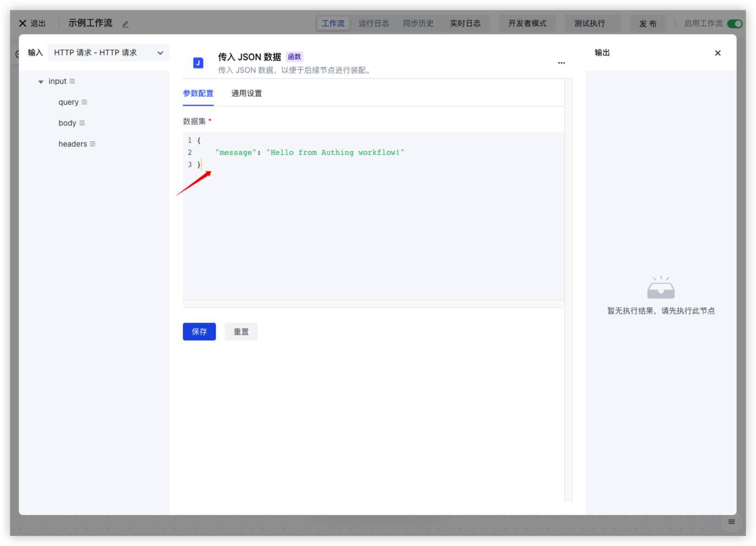
Task: Click the menu icon next to query
Action: coord(84,102)
